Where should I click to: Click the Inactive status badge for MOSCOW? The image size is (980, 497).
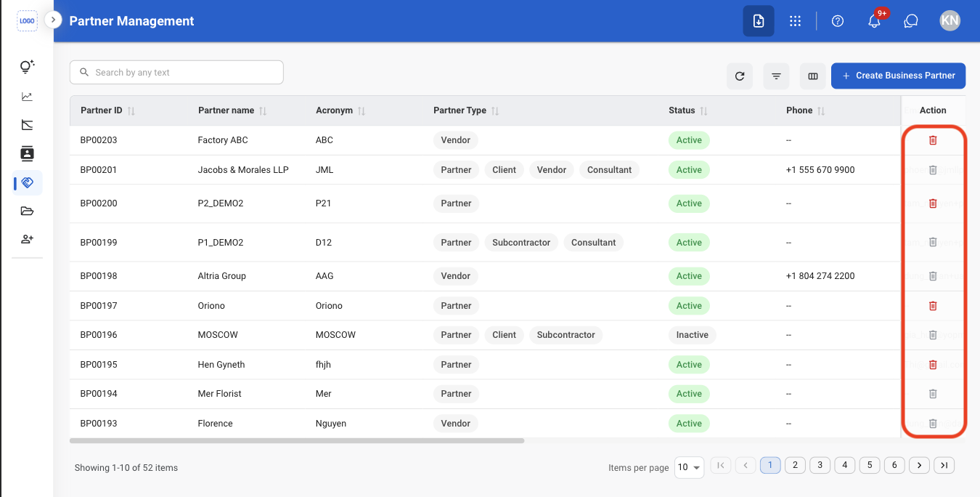692,335
